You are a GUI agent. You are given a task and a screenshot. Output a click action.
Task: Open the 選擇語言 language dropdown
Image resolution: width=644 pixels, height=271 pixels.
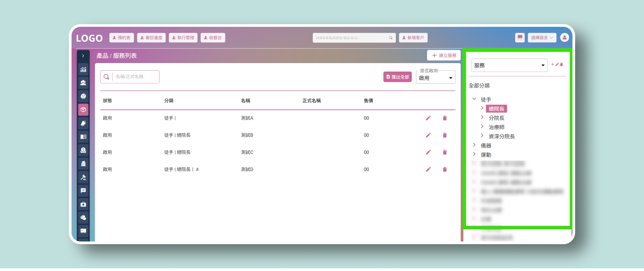pyautogui.click(x=542, y=38)
